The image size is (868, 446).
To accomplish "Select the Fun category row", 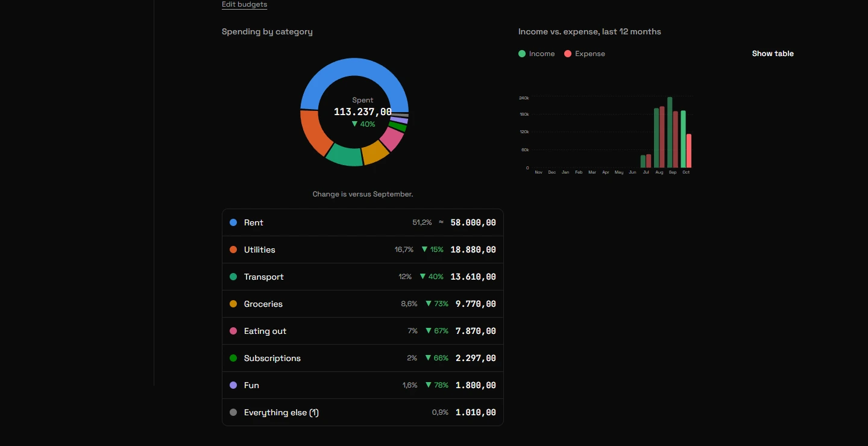I will click(363, 385).
